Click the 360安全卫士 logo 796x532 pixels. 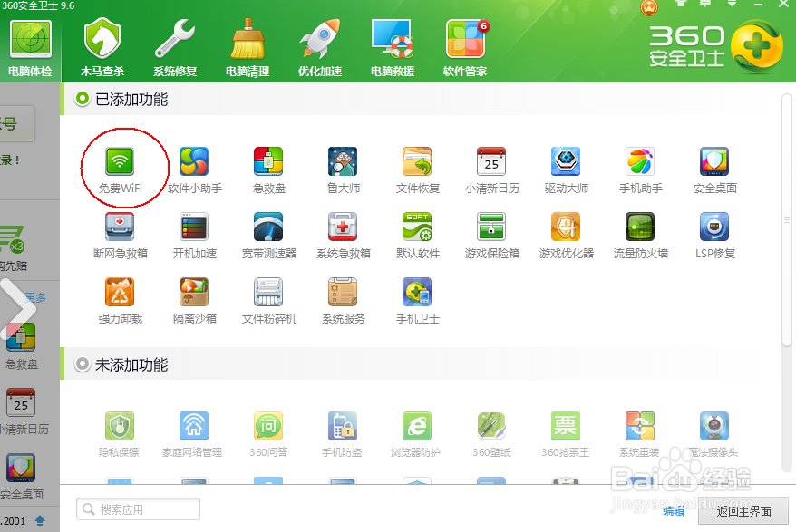point(716,47)
